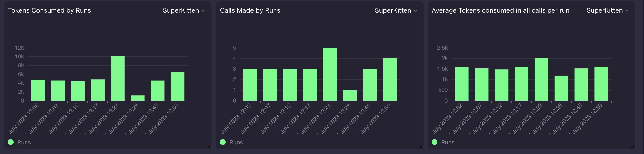Click resize handle of Average Tokens panel

point(633,147)
